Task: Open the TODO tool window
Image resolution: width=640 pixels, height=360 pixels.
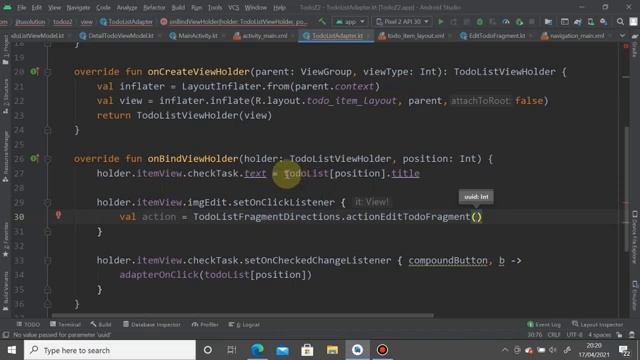Action: pyautogui.click(x=28, y=324)
